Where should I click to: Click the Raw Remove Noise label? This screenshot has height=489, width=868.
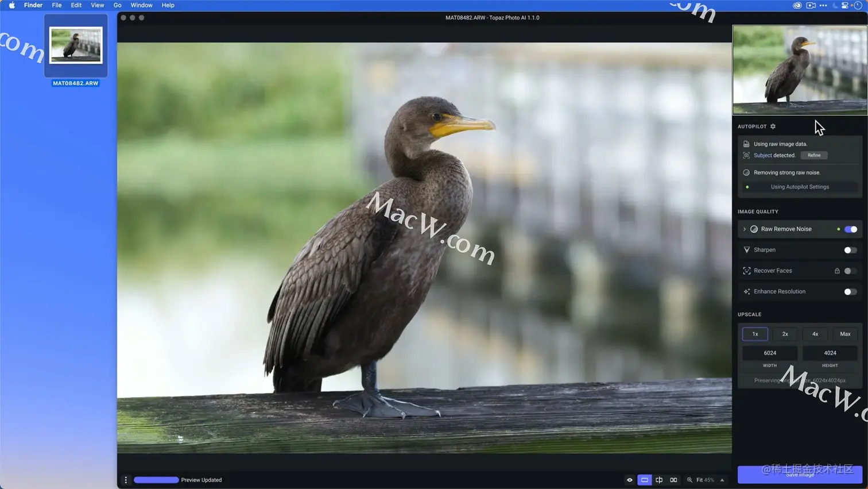pyautogui.click(x=786, y=229)
